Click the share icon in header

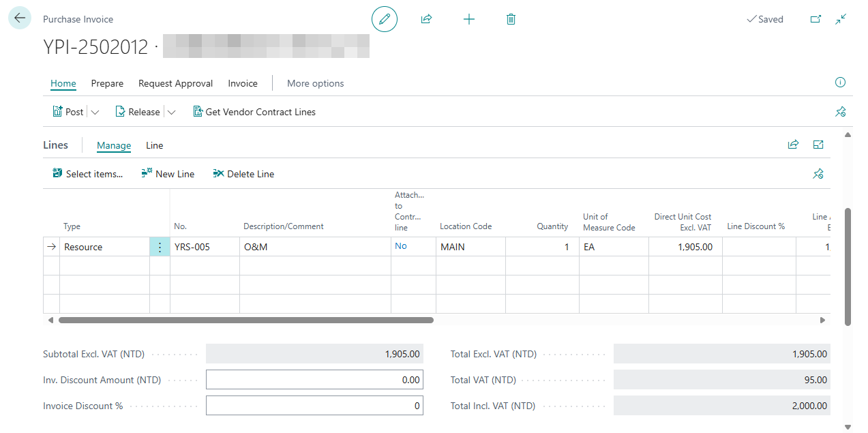[427, 19]
